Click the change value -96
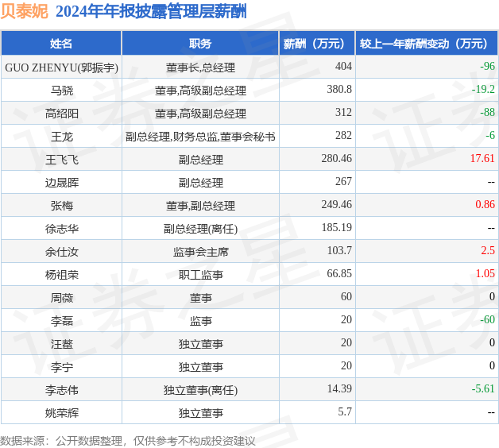Screen dimensions: 499x448 point(487,66)
